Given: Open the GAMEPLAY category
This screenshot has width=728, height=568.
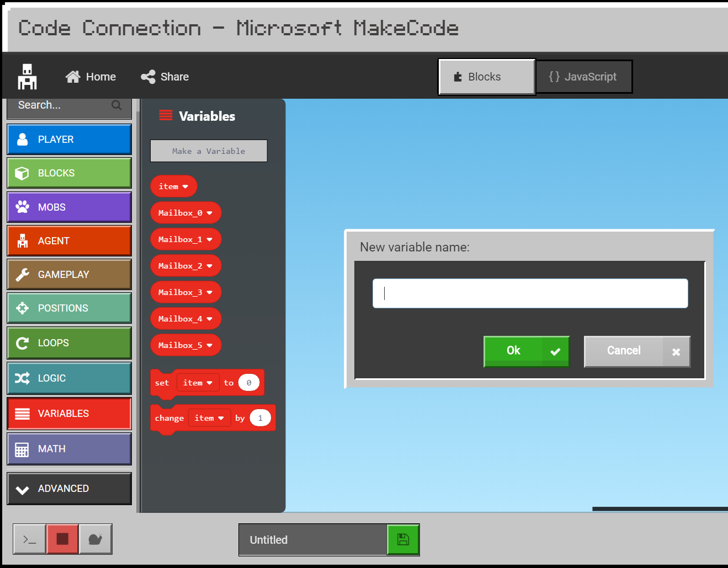Looking at the screenshot, I should (x=69, y=275).
